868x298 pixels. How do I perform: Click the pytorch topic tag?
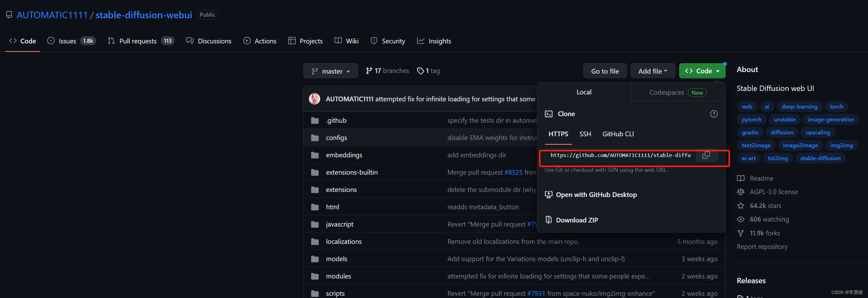(751, 120)
